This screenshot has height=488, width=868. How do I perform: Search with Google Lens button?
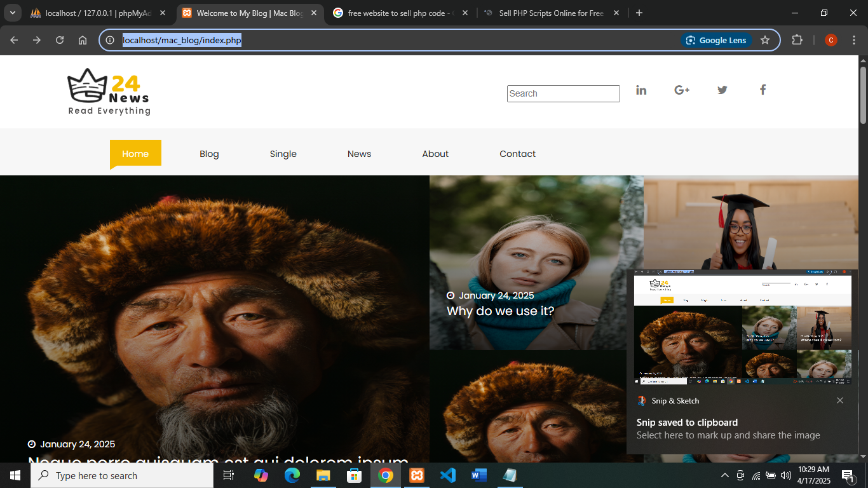tap(716, 40)
